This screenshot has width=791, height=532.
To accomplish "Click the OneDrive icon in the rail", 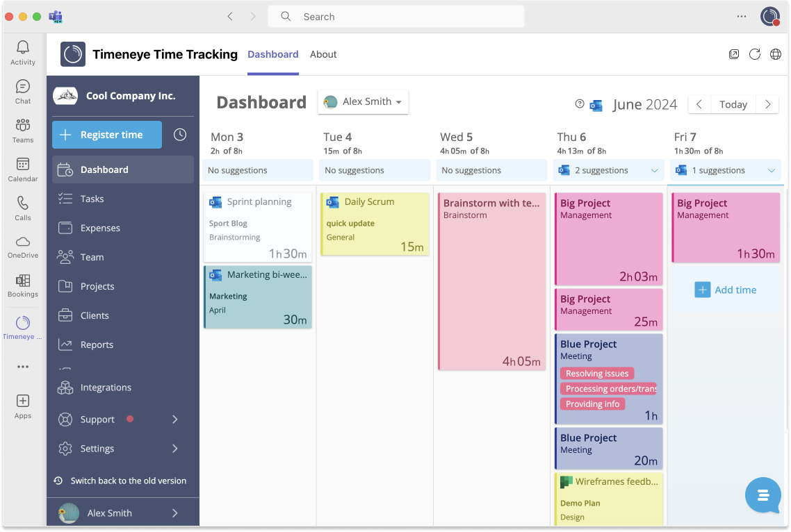I will (x=22, y=245).
